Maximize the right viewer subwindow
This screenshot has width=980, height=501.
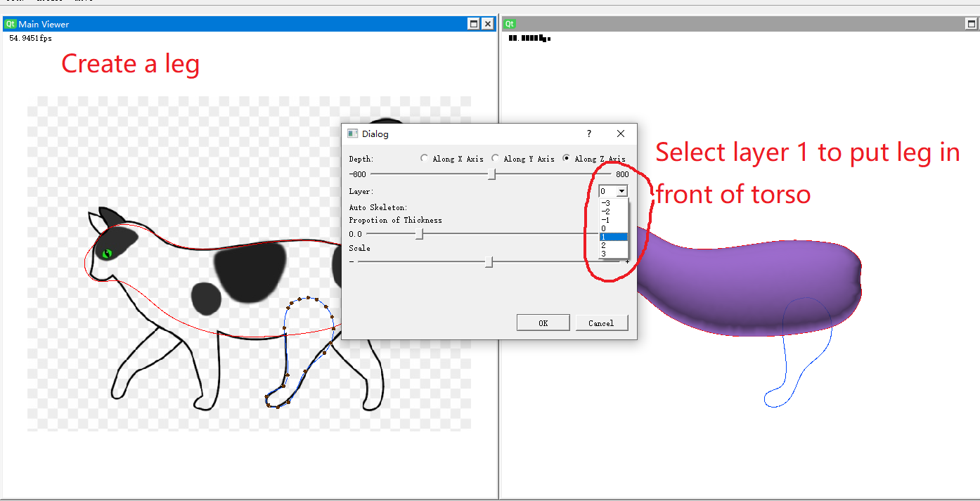pyautogui.click(x=972, y=24)
